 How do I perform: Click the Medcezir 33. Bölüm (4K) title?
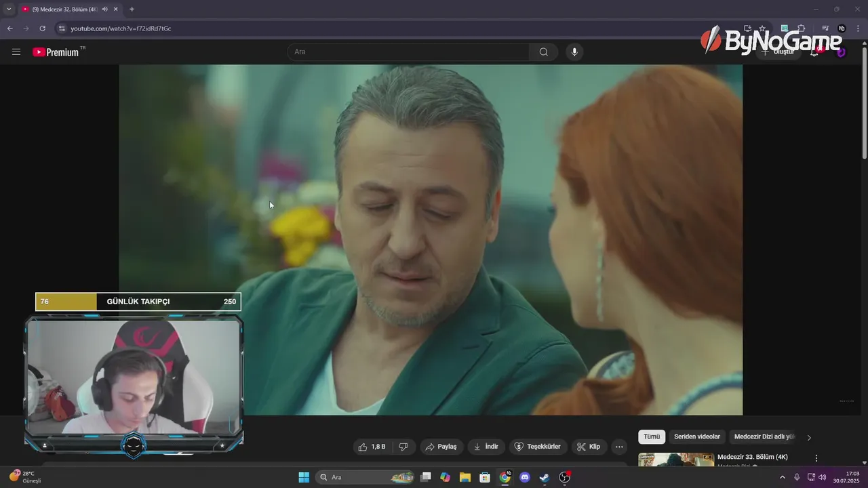pos(753,457)
